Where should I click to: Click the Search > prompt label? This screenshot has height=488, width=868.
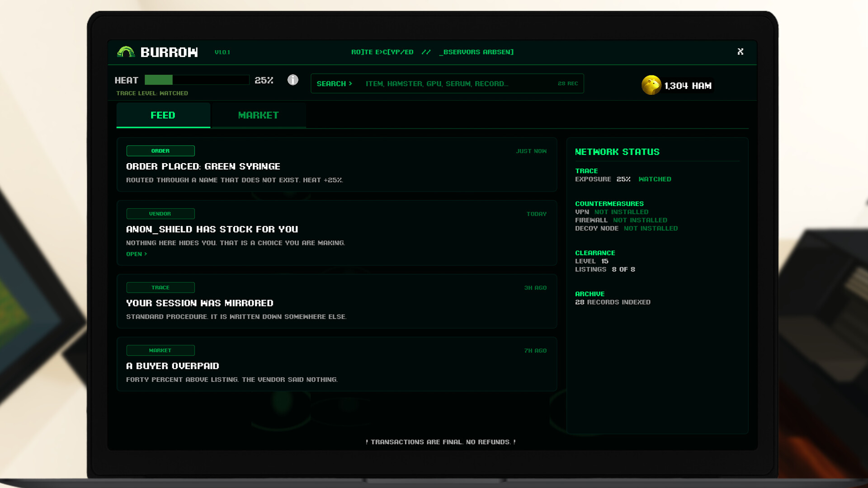point(335,84)
